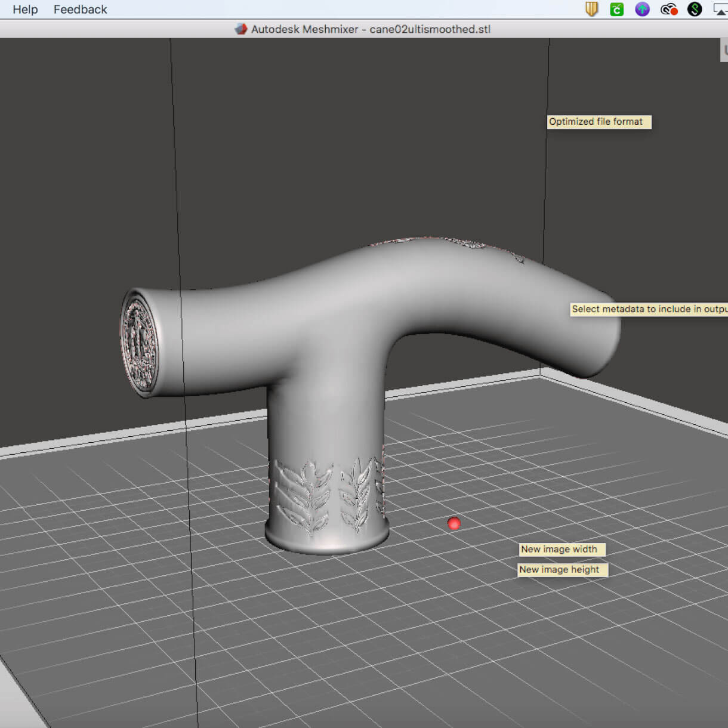
Task: Click the engraved medallion on the handle end
Action: click(140, 344)
